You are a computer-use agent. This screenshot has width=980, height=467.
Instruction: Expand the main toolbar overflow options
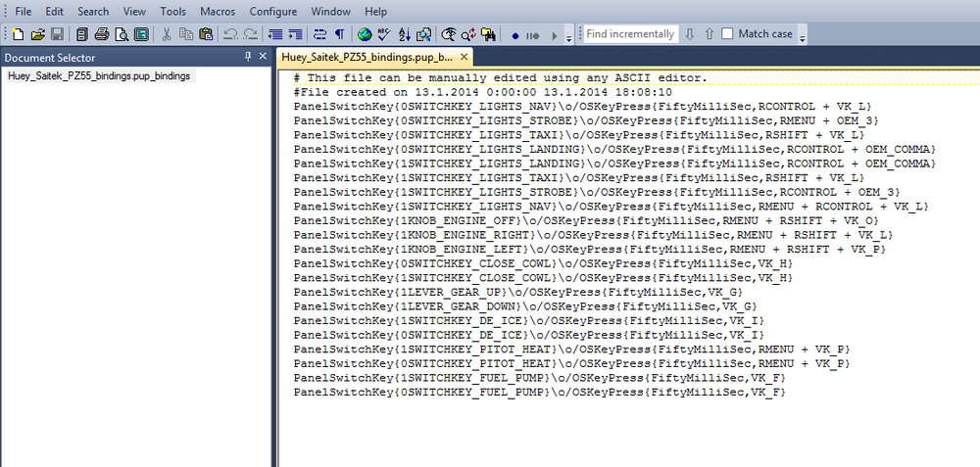point(568,35)
